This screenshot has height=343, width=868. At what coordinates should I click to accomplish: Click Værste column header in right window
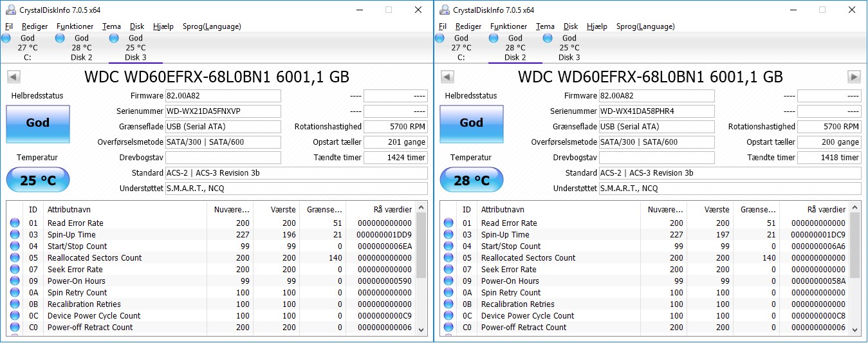coord(709,209)
